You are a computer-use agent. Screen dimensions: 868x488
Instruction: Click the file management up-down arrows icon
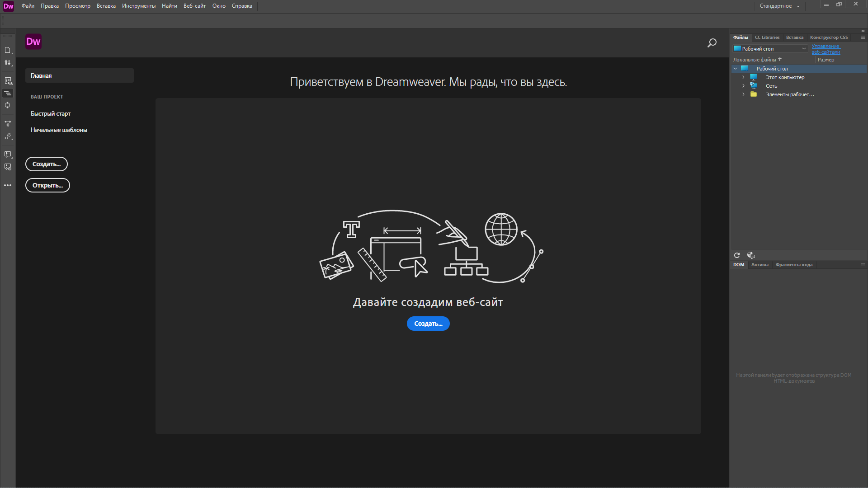click(8, 63)
